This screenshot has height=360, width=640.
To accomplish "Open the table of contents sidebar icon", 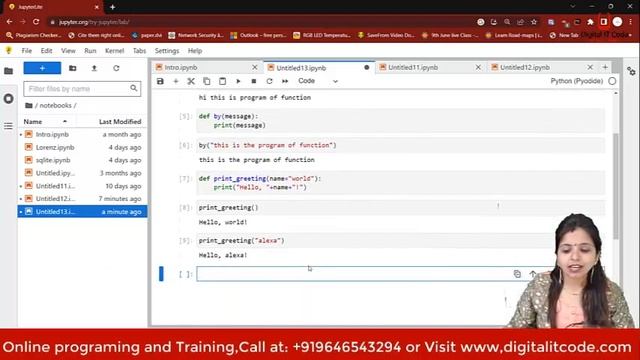I will pos(9,126).
